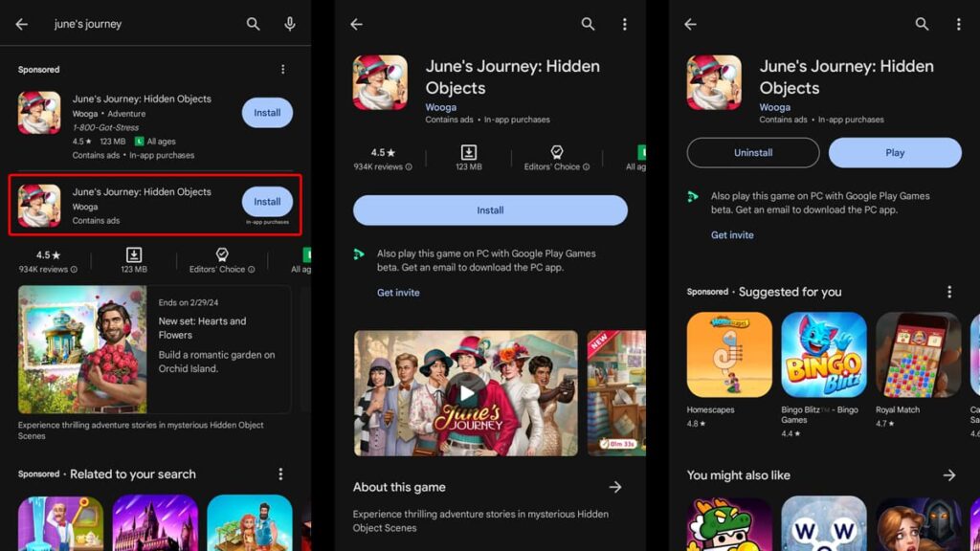
Task: Click the wide Install button on the middle screen
Action: 490,210
